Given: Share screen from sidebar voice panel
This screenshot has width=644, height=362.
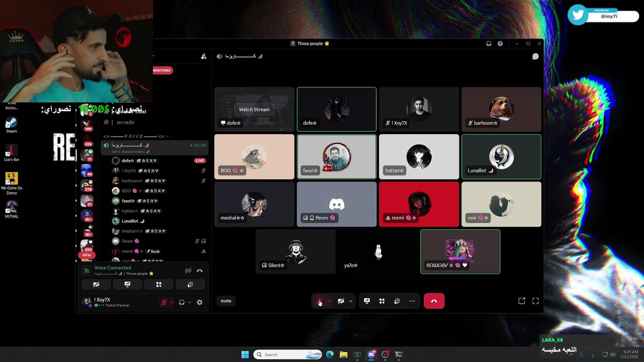Looking at the screenshot, I should 127,284.
